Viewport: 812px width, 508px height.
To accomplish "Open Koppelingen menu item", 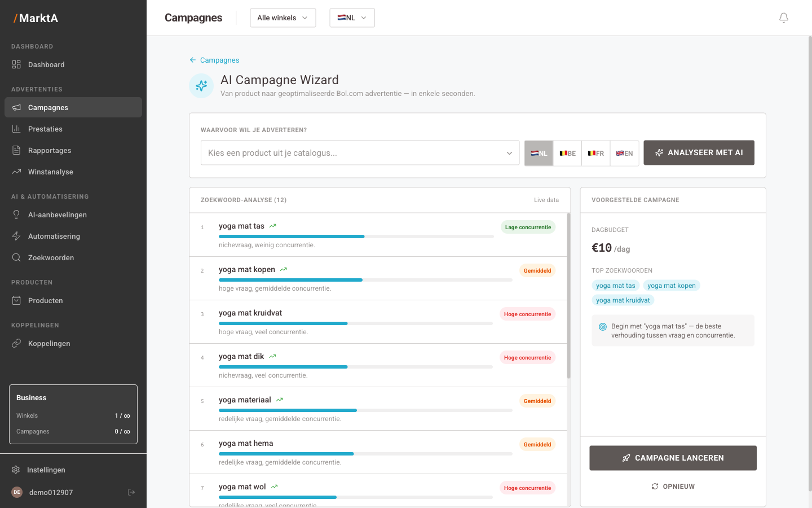I will tap(73, 343).
